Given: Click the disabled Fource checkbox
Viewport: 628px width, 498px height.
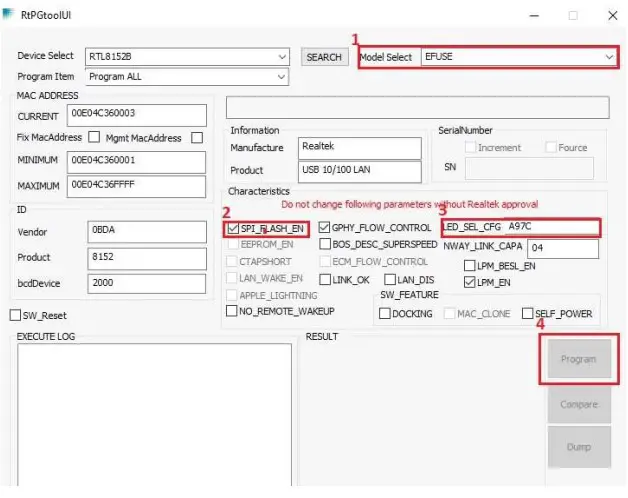Looking at the screenshot, I should pyautogui.click(x=551, y=147).
